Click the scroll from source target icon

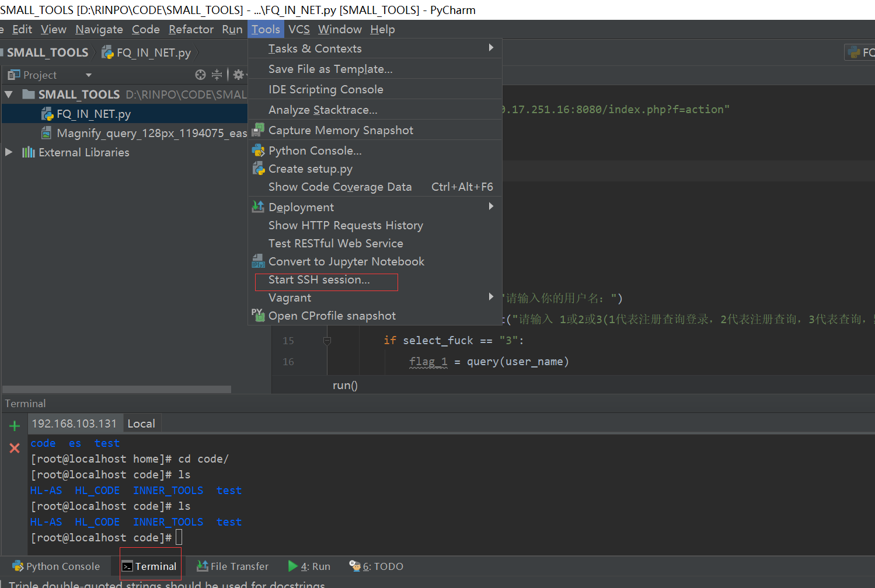click(x=200, y=75)
